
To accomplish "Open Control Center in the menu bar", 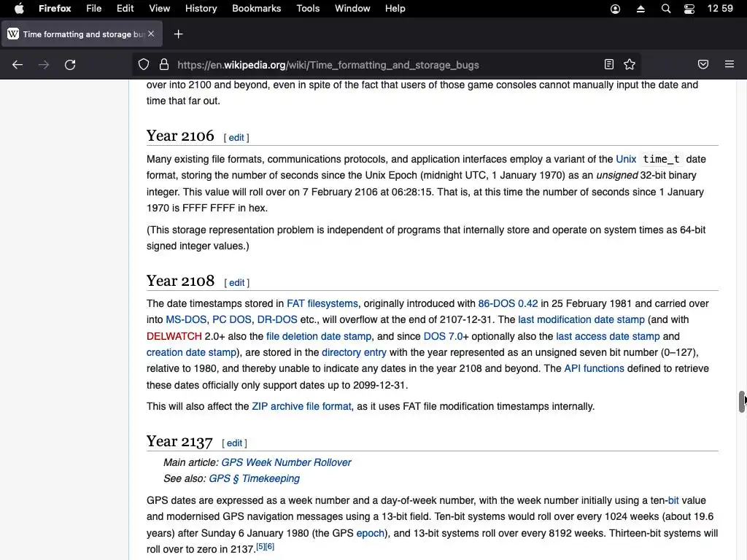I will click(x=689, y=9).
